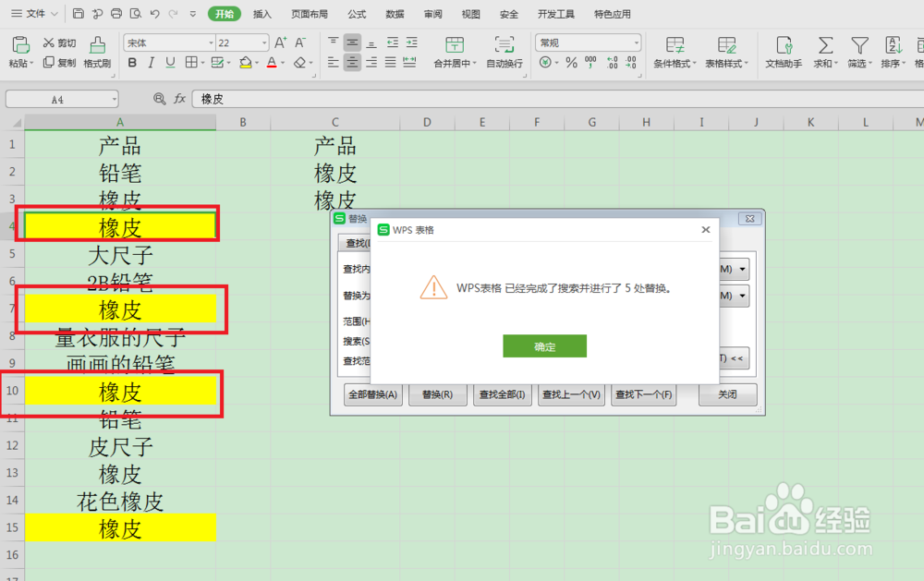Click the fx insert function icon
This screenshot has height=581, width=924.
(180, 99)
